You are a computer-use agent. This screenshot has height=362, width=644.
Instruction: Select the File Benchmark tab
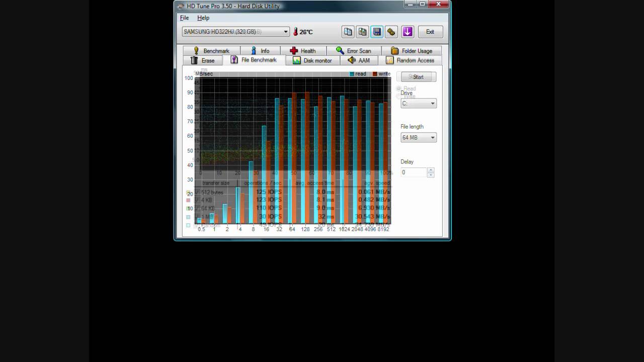(x=254, y=60)
